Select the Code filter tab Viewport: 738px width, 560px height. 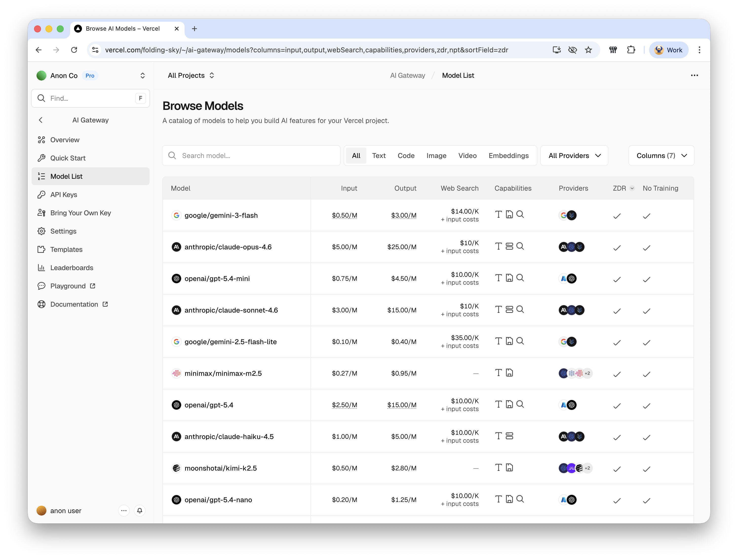[x=406, y=156]
